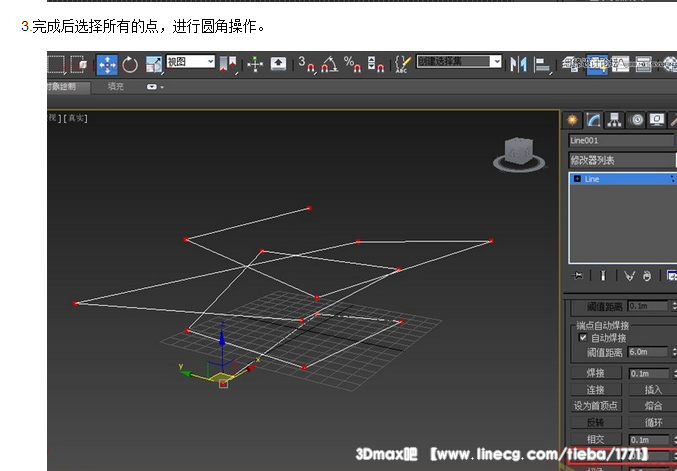
Task: Open the Display panel tab
Action: point(657,120)
